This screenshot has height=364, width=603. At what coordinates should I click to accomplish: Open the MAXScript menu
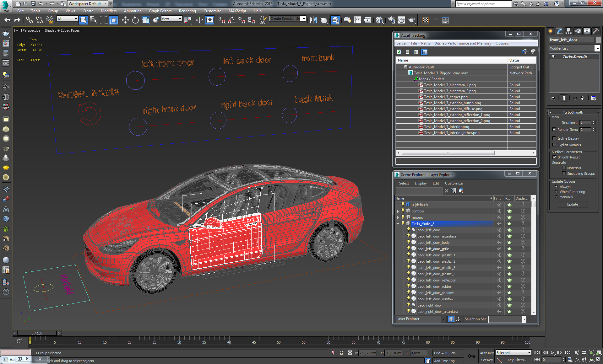click(x=237, y=11)
